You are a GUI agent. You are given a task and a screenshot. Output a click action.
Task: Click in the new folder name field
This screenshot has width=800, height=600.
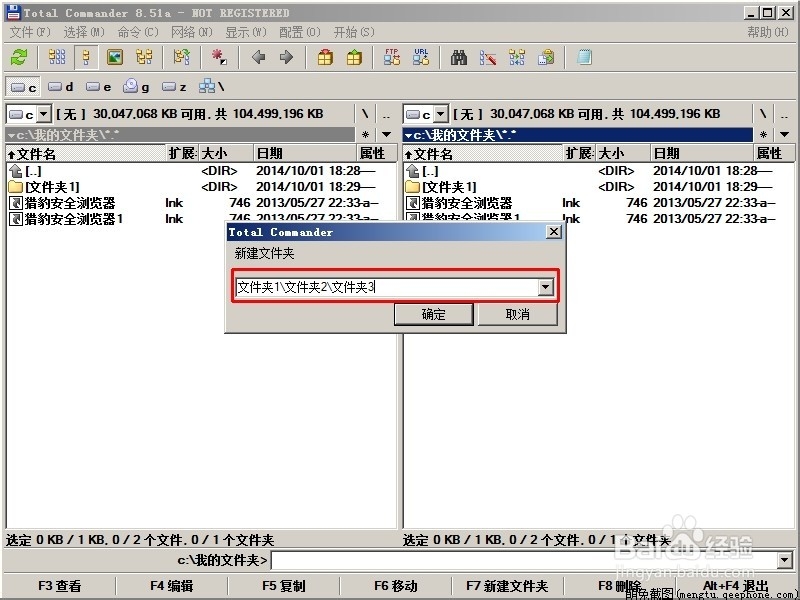point(387,287)
